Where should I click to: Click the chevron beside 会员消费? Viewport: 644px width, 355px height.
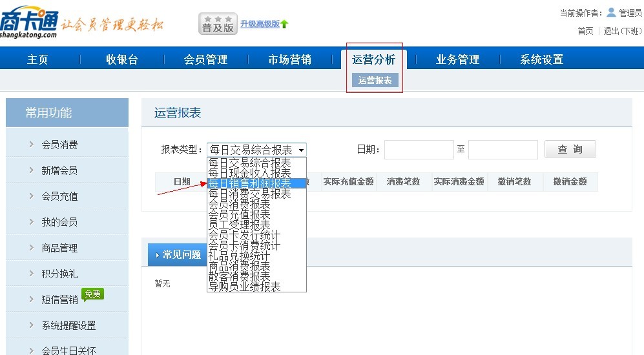32,145
